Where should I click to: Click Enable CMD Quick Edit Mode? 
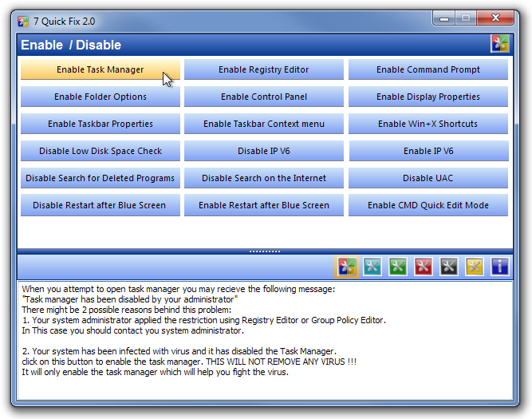(x=428, y=205)
